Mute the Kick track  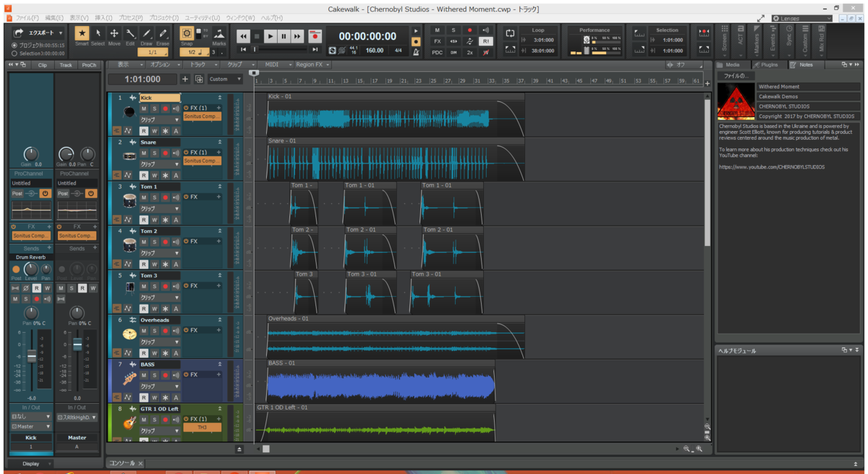tap(144, 109)
